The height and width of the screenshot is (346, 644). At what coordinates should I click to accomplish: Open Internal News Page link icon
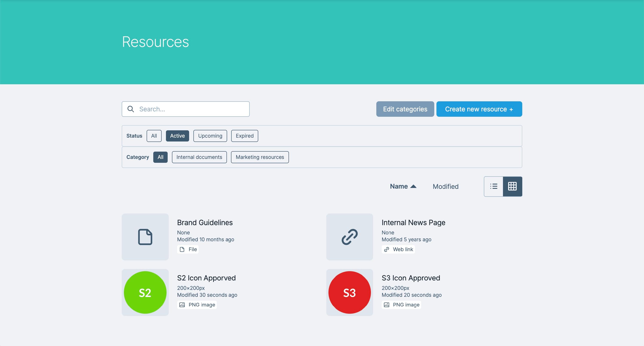click(349, 237)
